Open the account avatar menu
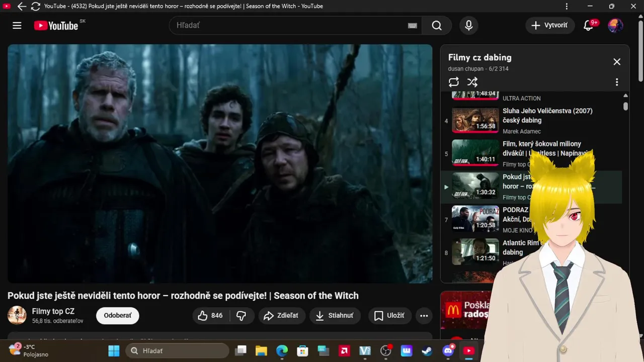The height and width of the screenshot is (362, 644). 615,26
